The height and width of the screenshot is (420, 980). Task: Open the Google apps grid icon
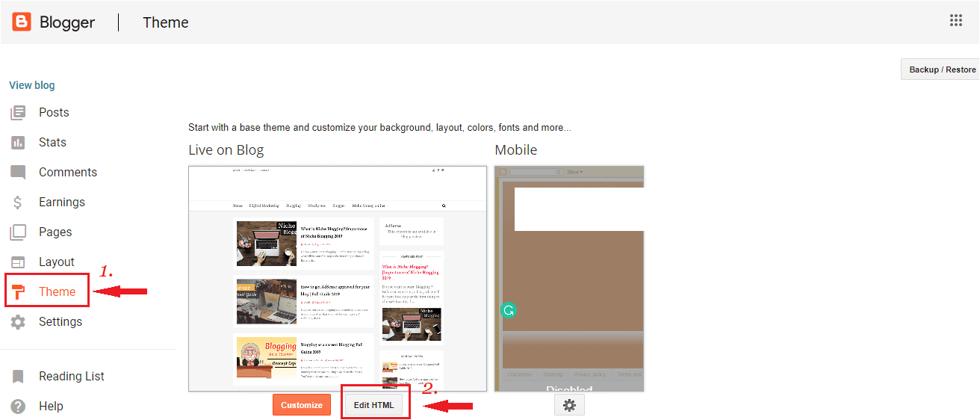pos(956,21)
